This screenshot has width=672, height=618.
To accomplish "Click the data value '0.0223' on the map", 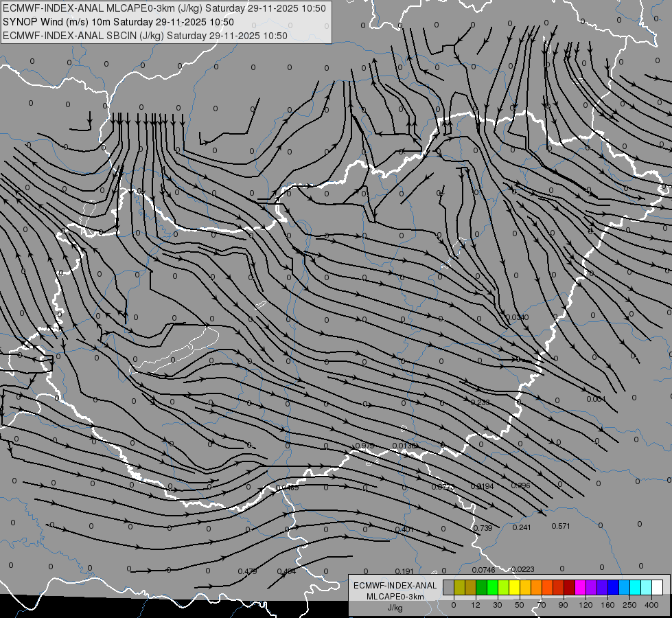I will tap(523, 569).
